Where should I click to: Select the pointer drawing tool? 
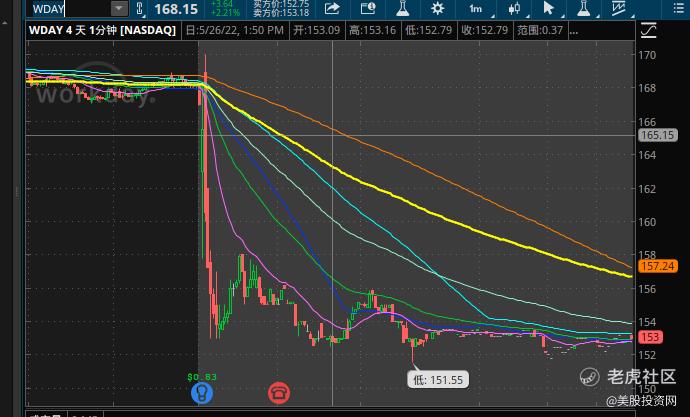(x=549, y=8)
